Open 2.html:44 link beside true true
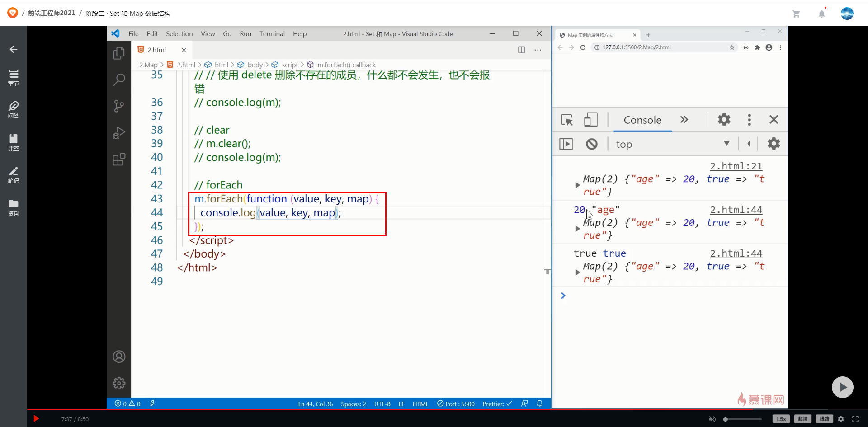This screenshot has width=868, height=427. pos(736,253)
